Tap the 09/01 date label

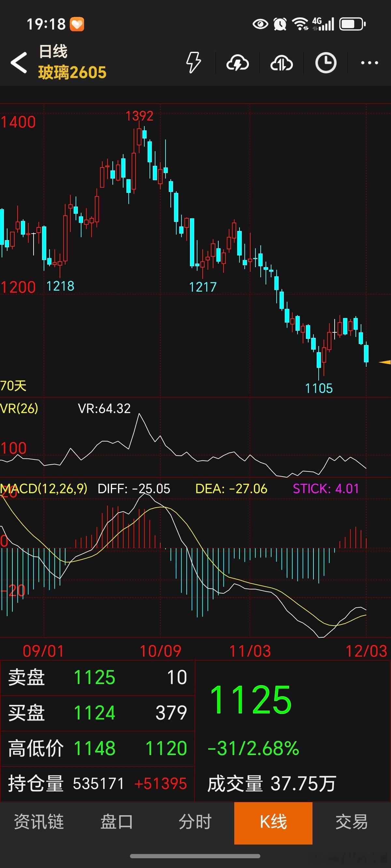click(x=43, y=651)
